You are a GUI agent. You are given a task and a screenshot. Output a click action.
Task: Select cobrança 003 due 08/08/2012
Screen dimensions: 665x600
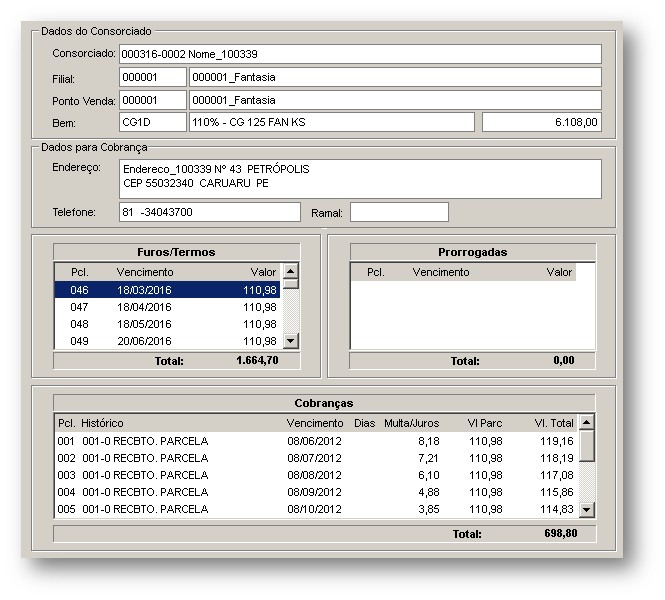316,475
